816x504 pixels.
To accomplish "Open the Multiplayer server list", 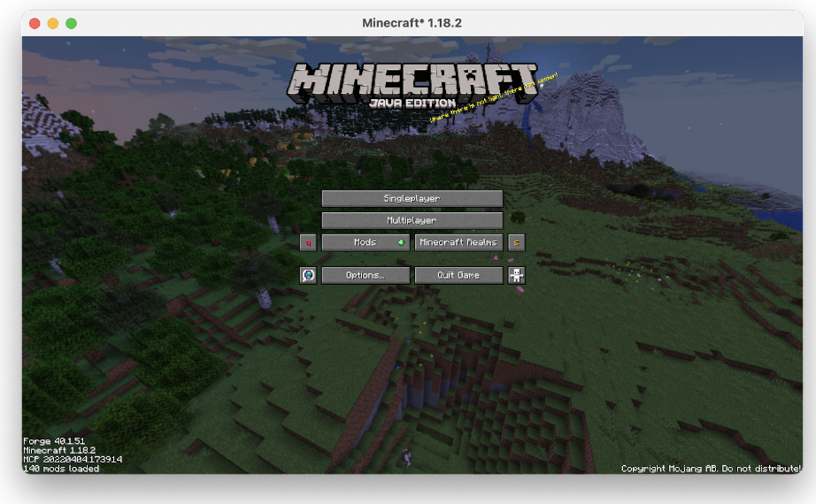I will tap(412, 220).
